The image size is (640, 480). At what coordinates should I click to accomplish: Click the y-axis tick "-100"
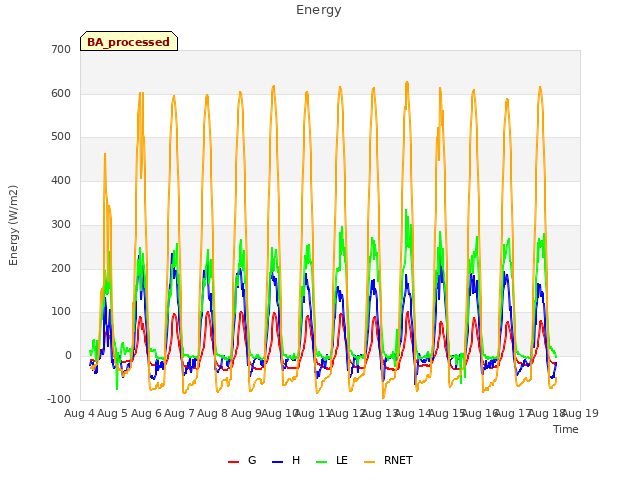point(59,399)
